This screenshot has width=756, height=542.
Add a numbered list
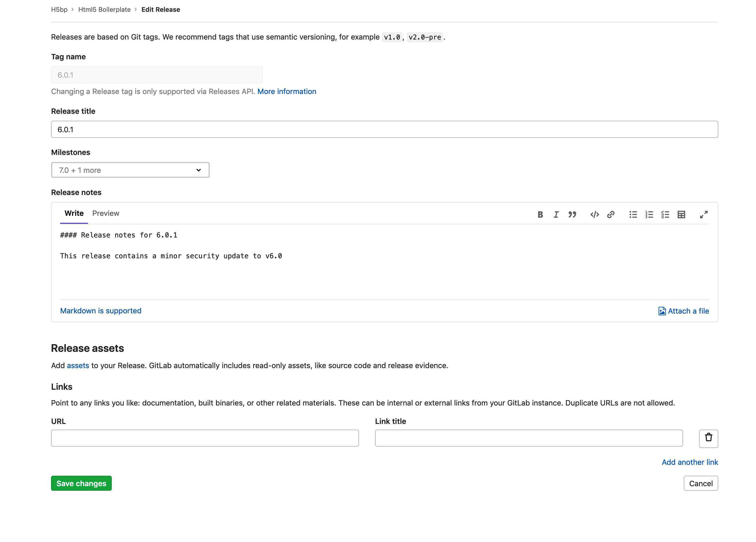pyautogui.click(x=649, y=215)
